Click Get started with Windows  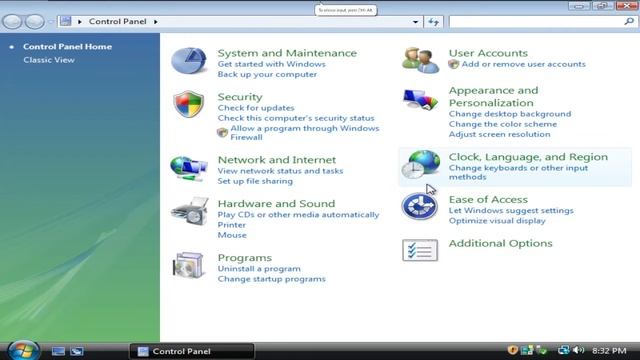[271, 64]
